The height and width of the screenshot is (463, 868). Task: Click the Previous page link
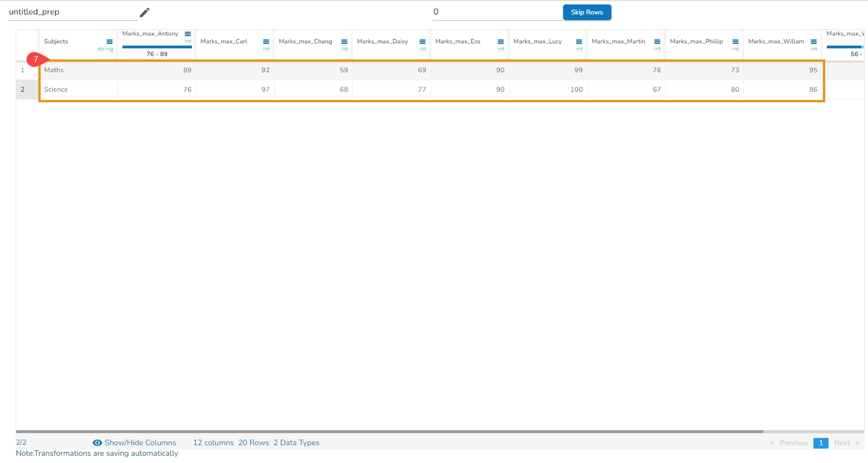click(x=793, y=443)
